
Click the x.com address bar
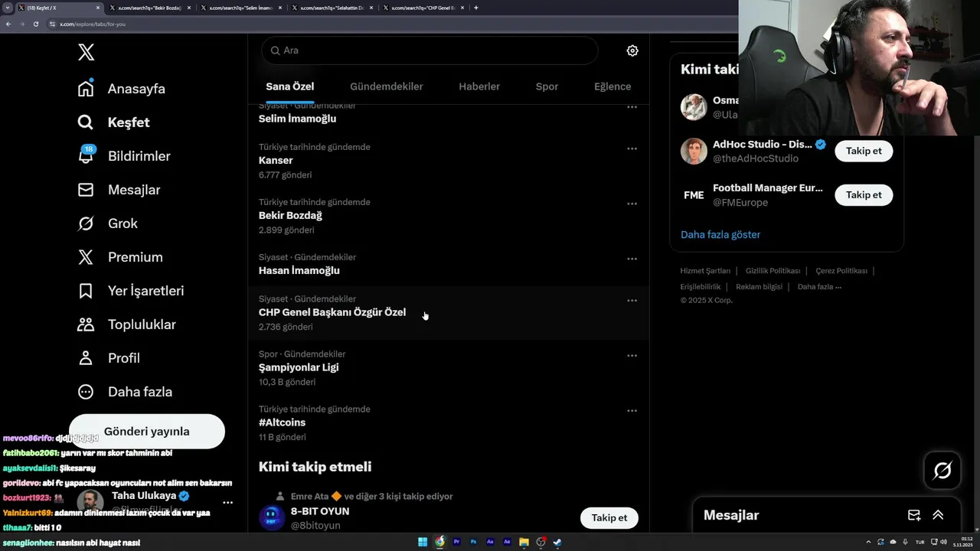[390, 24]
